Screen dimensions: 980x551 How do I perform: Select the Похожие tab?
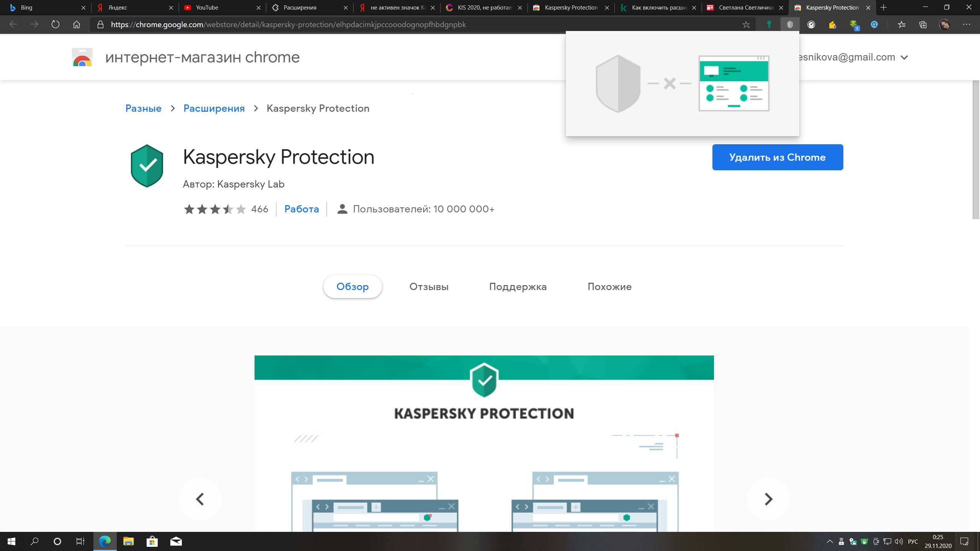(609, 287)
